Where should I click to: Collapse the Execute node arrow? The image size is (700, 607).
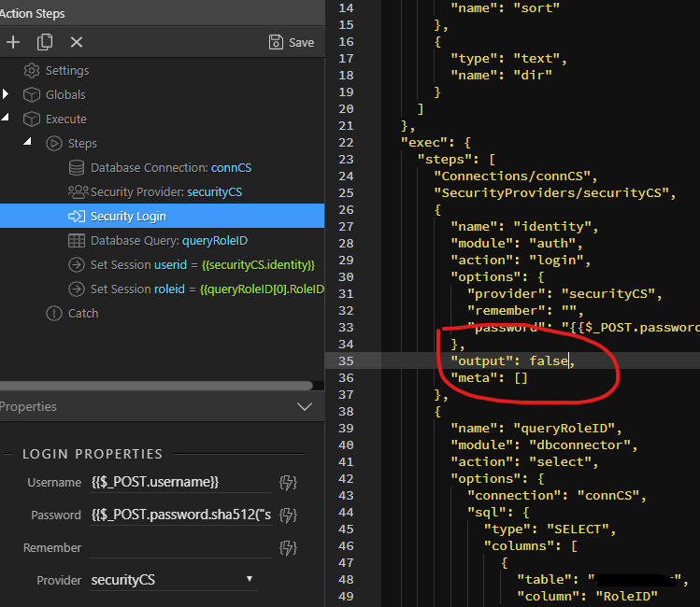pos(6,118)
